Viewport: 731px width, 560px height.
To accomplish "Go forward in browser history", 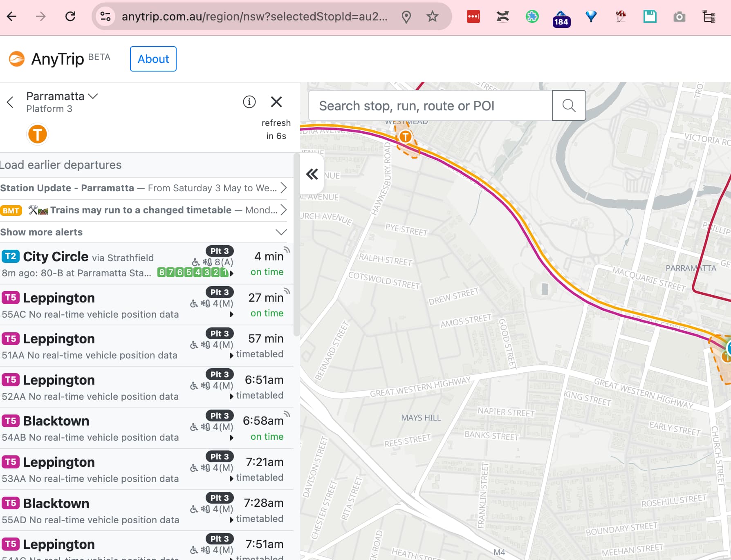I will click(x=40, y=16).
